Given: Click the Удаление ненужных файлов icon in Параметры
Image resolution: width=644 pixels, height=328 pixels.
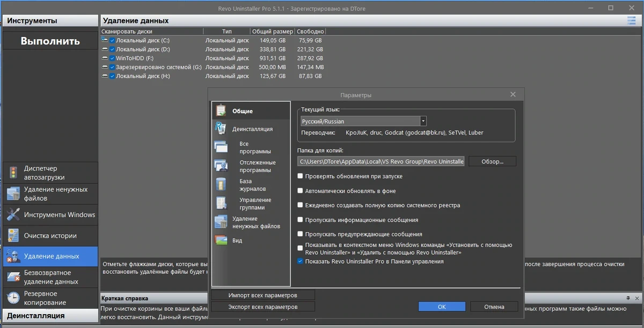Looking at the screenshot, I should click(x=221, y=222).
